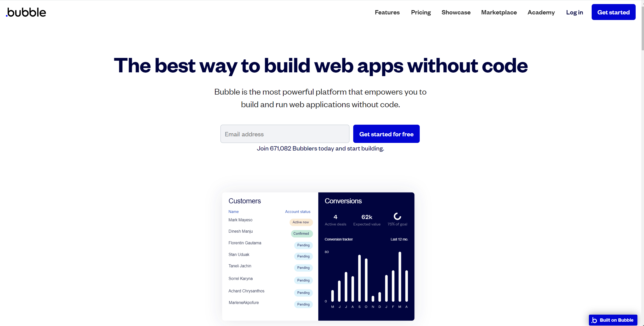Click the 4 Active deals stat
Screen dimensions: 644x326
click(x=335, y=220)
